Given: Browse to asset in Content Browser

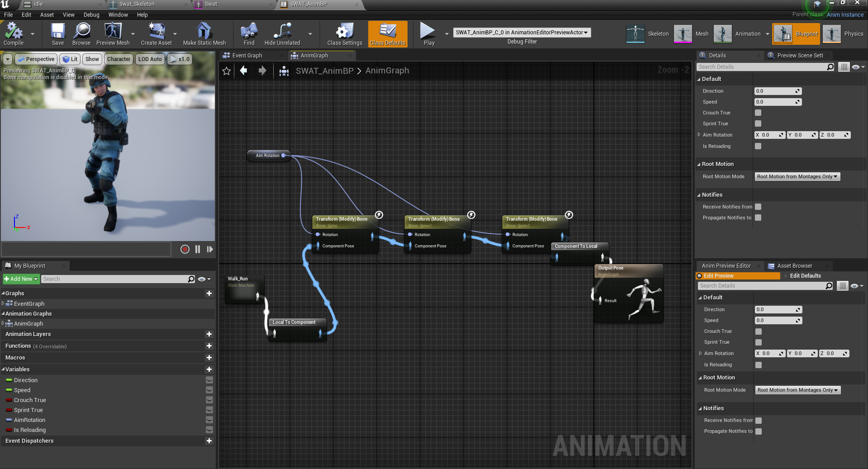Looking at the screenshot, I should coord(81,34).
